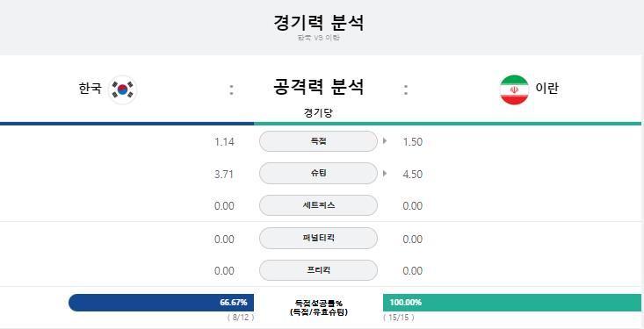Click Korea's 1.14 goals value
644x329 pixels.
tap(224, 142)
